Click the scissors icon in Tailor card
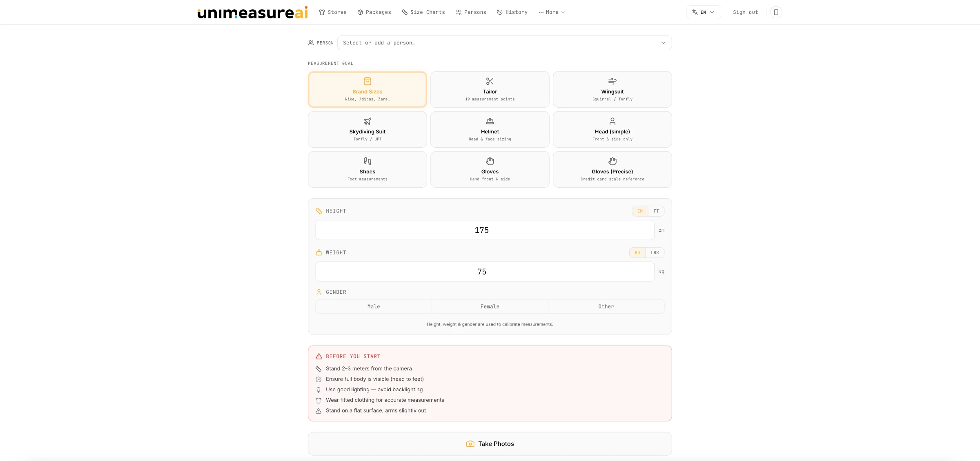 tap(490, 81)
